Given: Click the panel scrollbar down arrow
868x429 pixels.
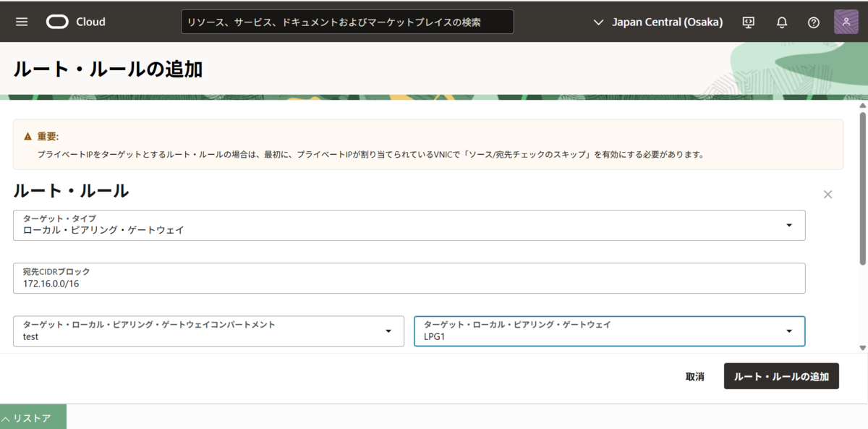Looking at the screenshot, I should [863, 348].
